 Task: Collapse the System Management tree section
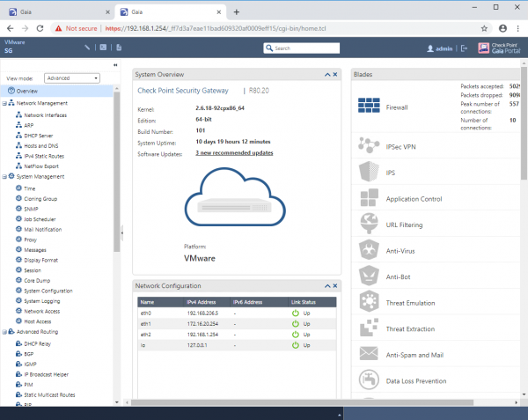(6, 177)
